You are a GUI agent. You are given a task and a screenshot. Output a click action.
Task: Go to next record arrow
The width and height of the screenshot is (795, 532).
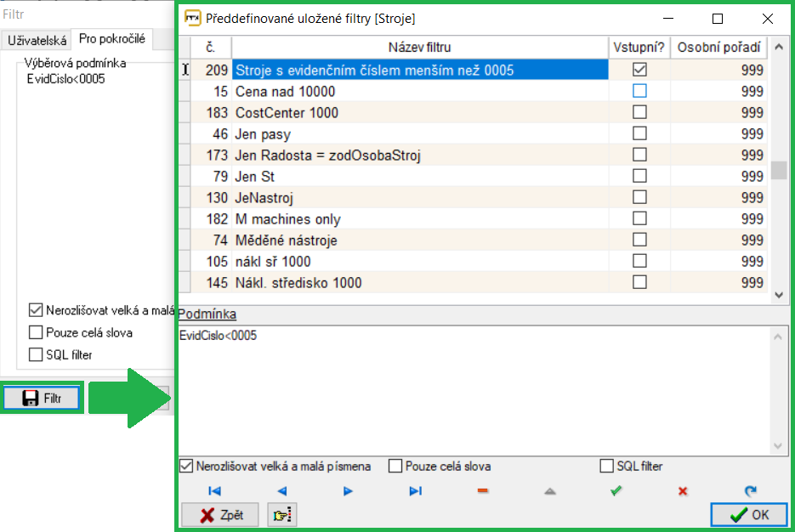(348, 491)
